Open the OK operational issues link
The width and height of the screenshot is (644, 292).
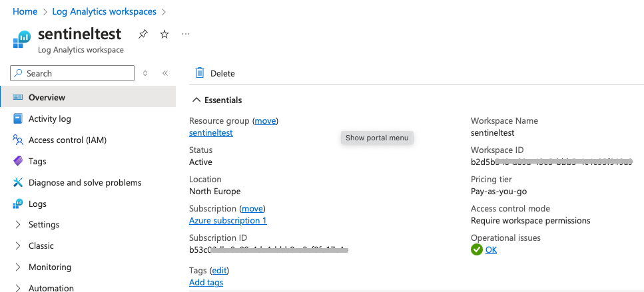click(x=491, y=249)
